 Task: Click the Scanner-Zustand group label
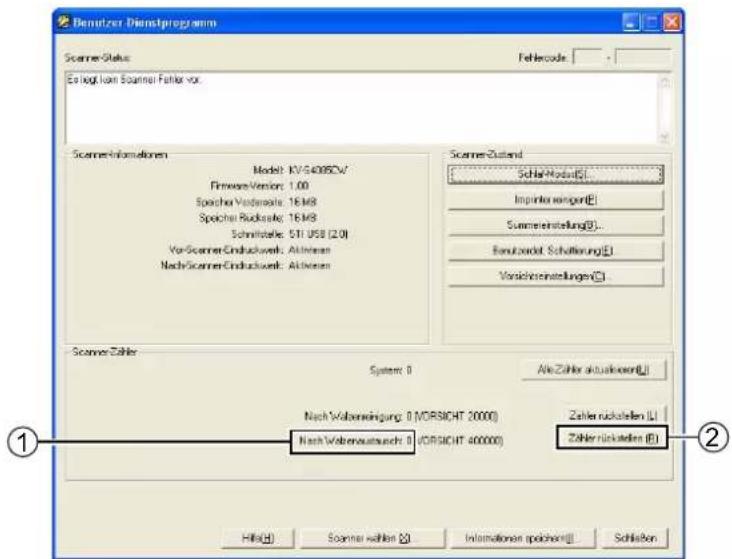(x=486, y=155)
